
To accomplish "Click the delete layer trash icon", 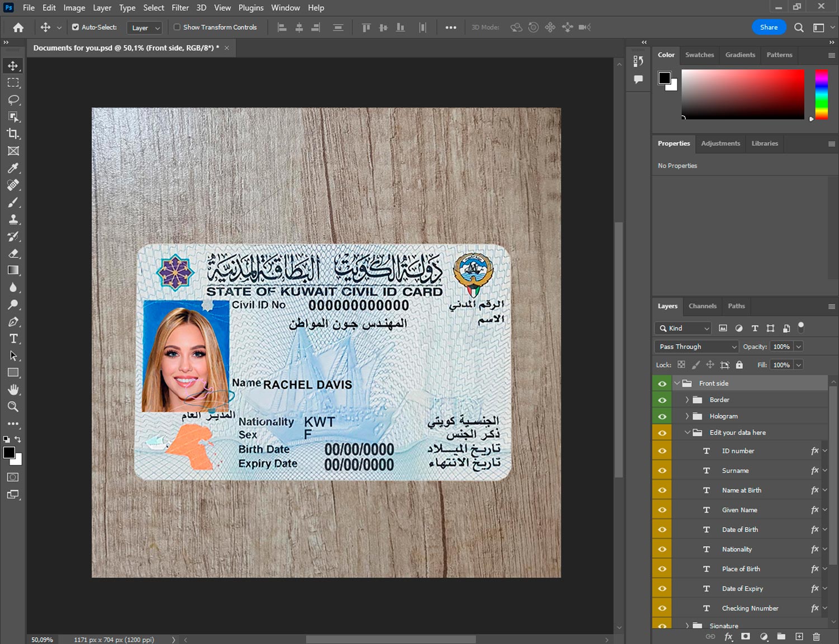I will coord(816,637).
